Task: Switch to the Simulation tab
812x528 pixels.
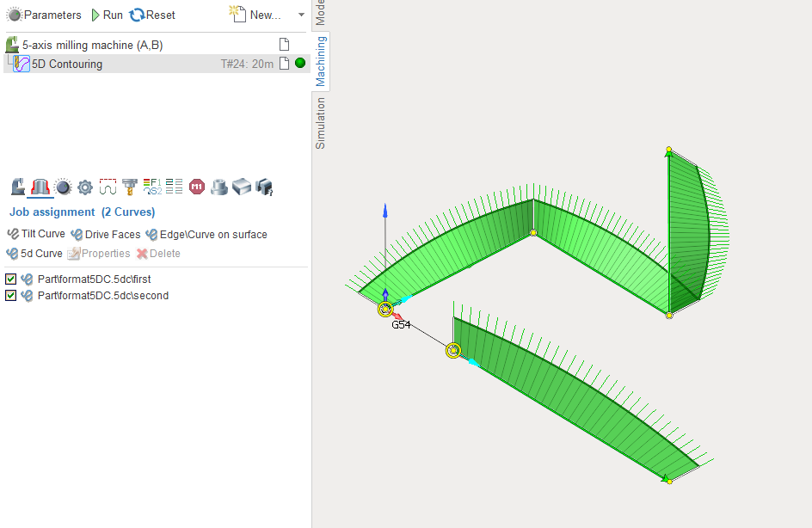Action: coord(320,123)
